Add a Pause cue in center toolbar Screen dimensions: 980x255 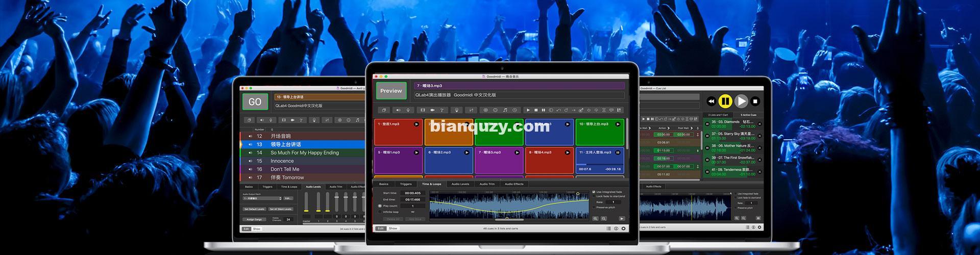(543, 110)
